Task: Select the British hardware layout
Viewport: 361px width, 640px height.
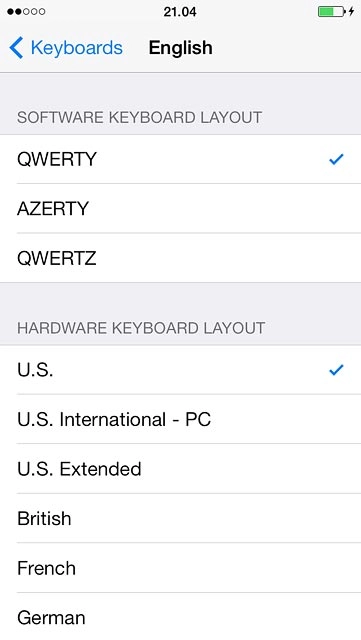Action: (x=180, y=518)
